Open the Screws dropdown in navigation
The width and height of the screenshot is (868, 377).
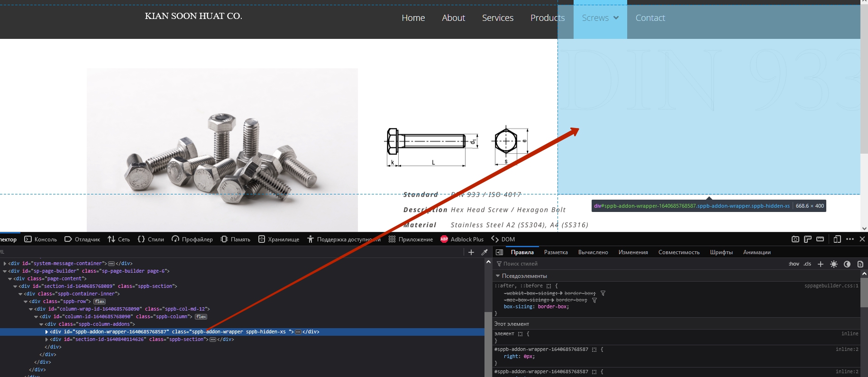[600, 18]
